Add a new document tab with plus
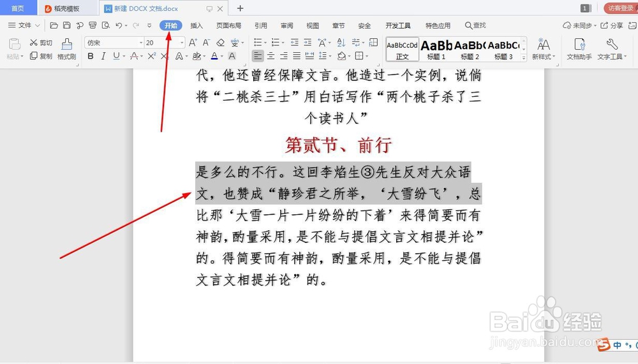The width and height of the screenshot is (638, 364). point(240,8)
